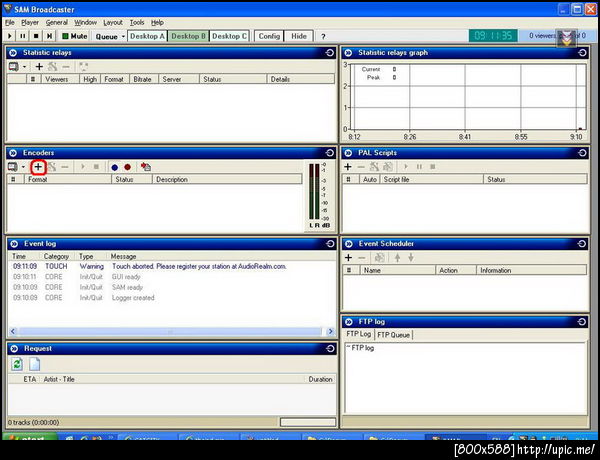Select the 'GUI ready' log entry
This screenshot has width=600, height=460.
(x=126, y=277)
